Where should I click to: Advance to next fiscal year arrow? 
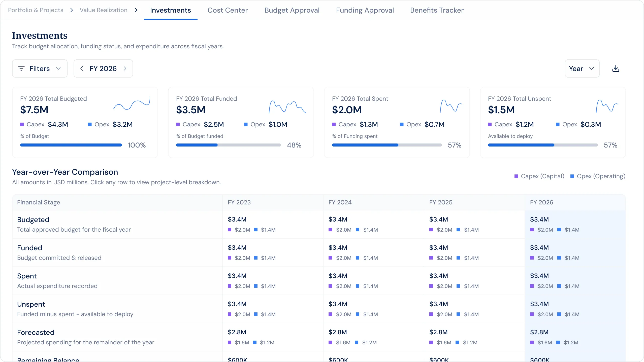[125, 68]
